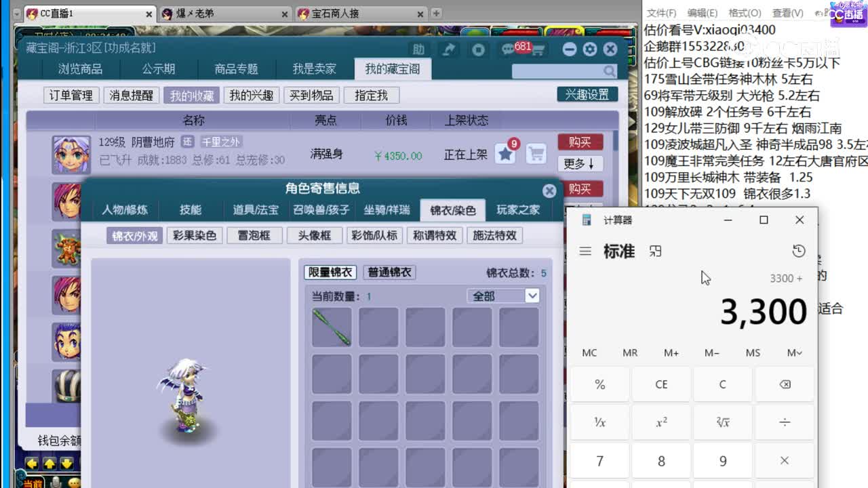Open the calculator history icon

(x=798, y=250)
